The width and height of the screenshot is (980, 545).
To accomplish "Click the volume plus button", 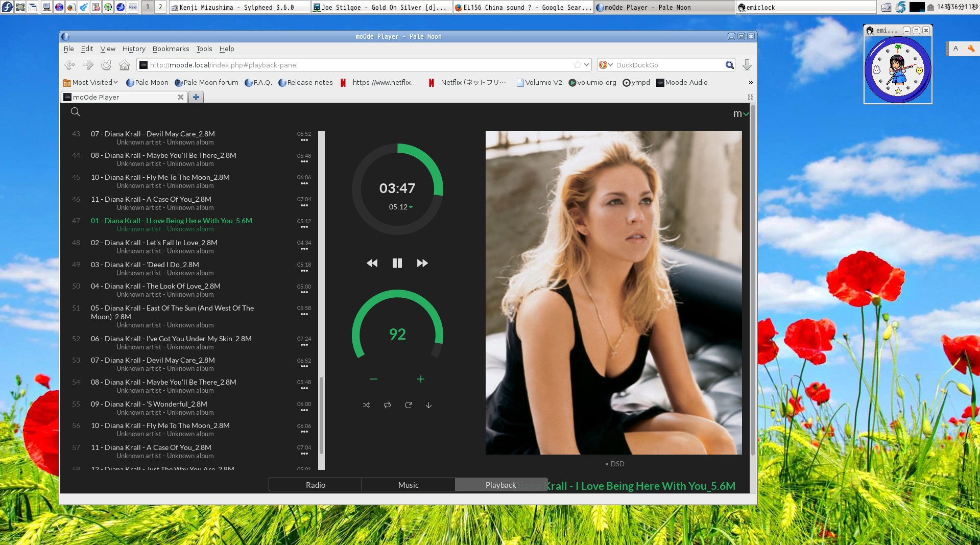I will point(420,379).
